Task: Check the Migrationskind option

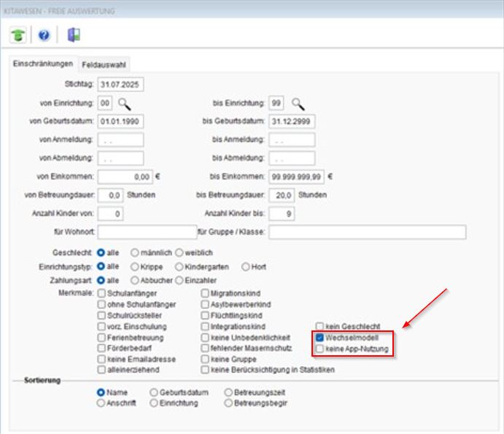Action: pyautogui.click(x=205, y=292)
